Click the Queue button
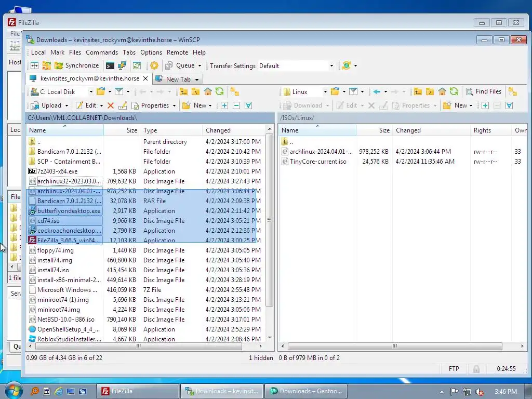Viewport: 532px width, 399px height. click(x=180, y=65)
